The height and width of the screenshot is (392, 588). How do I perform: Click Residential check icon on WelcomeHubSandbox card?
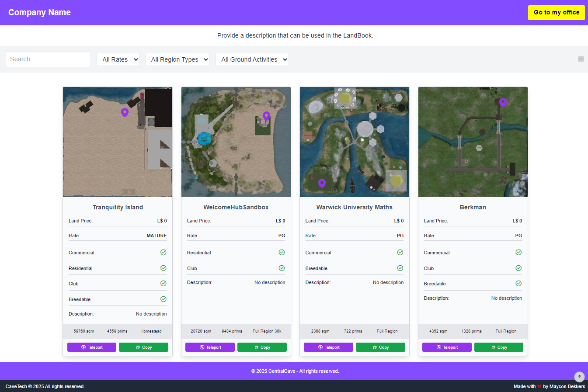(282, 252)
